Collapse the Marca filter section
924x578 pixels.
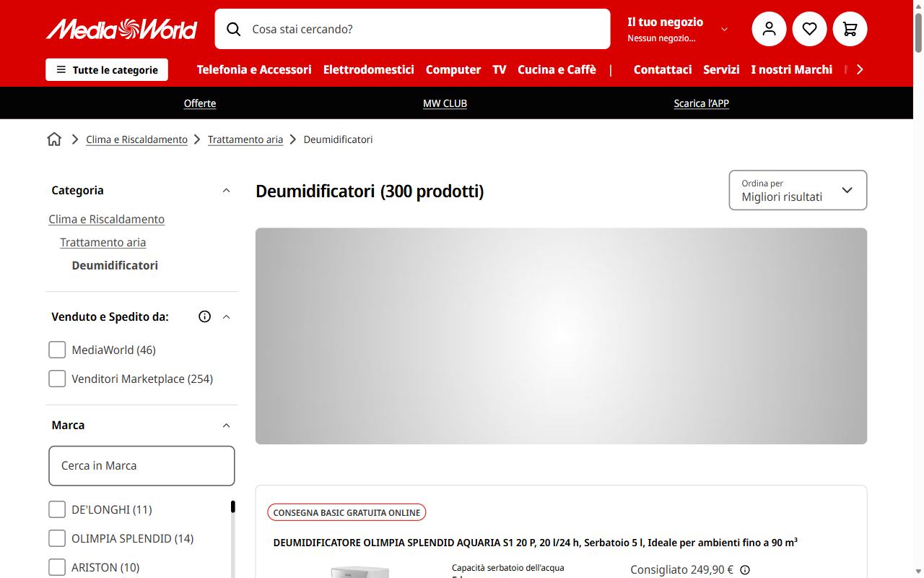click(x=226, y=426)
